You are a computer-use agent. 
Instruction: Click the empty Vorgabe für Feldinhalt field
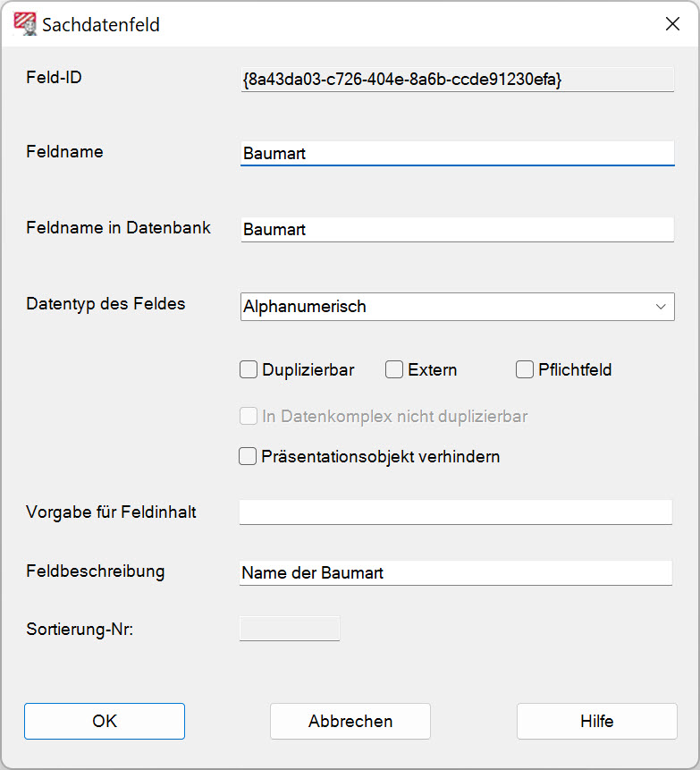click(456, 512)
